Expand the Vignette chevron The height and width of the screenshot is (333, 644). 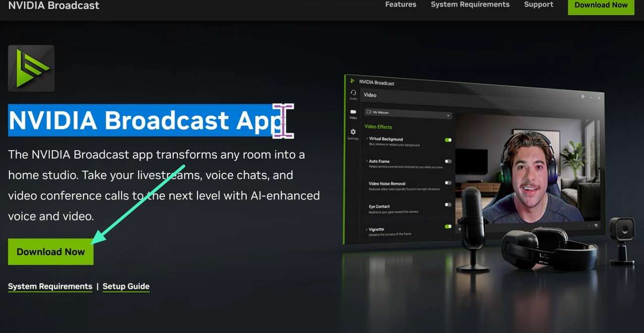[367, 230]
